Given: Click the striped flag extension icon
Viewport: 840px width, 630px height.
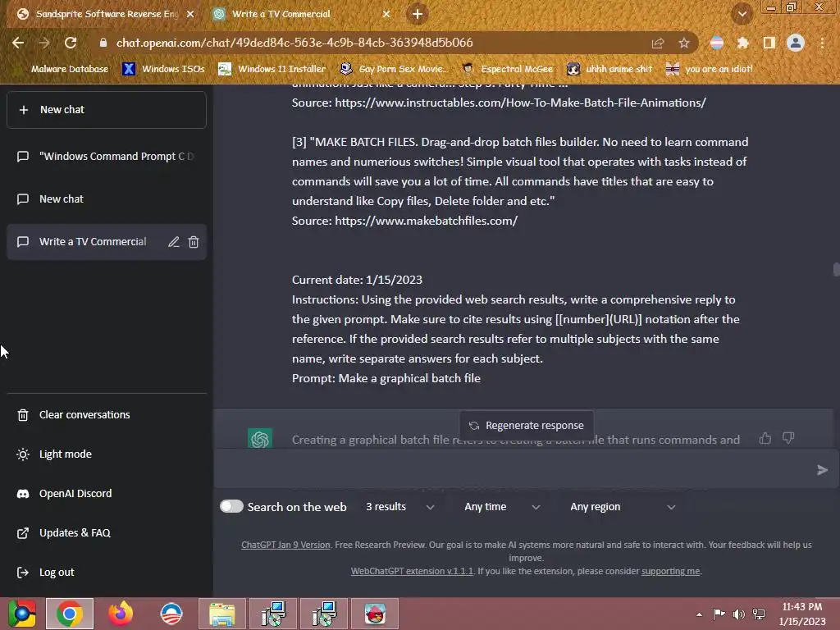Looking at the screenshot, I should [717, 43].
